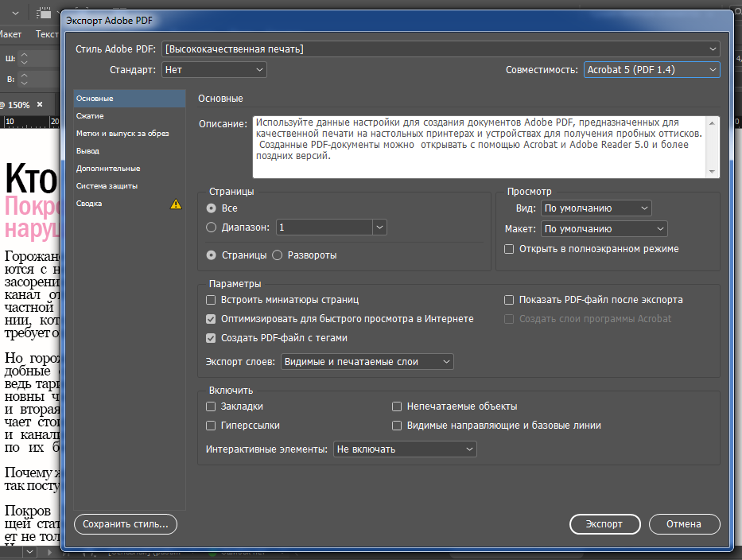Viewport: 742px width, 560px height.
Task: Uncheck Оптимизировать для быстрого просмотра в Интернете
Action: (x=211, y=319)
